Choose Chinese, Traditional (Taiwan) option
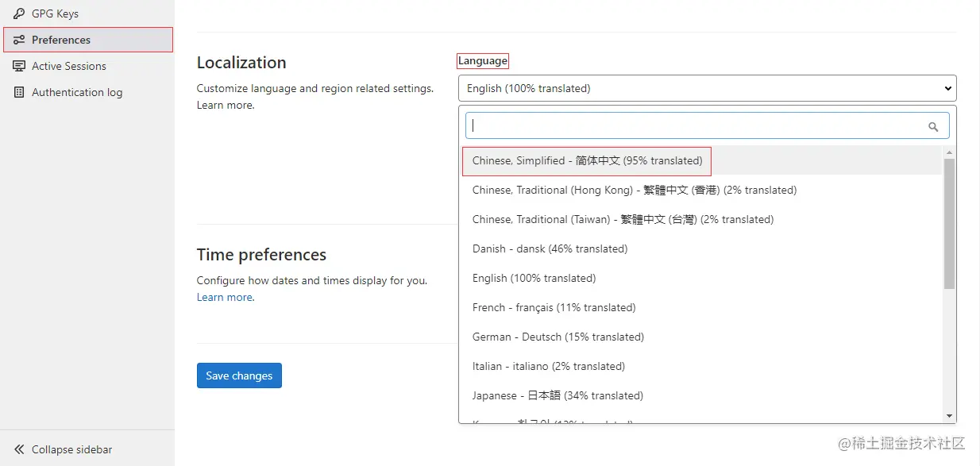Viewport: 980px width, 466px height. [701, 219]
